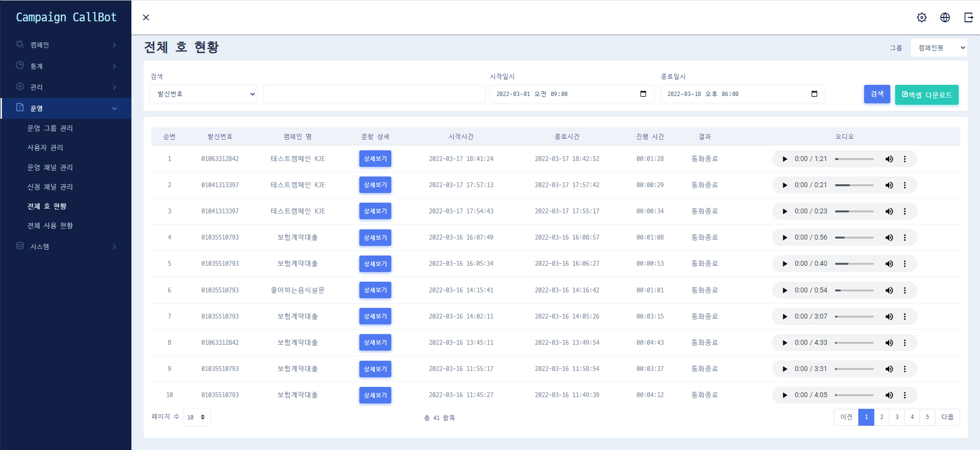980x450 pixels.
Task: Close sidebar with the X icon
Action: tap(146, 17)
